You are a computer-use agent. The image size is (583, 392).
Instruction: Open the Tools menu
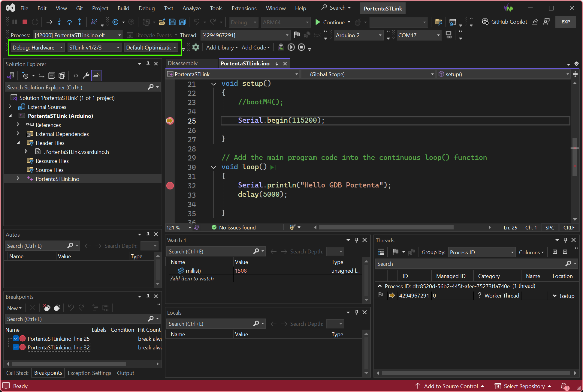216,8
